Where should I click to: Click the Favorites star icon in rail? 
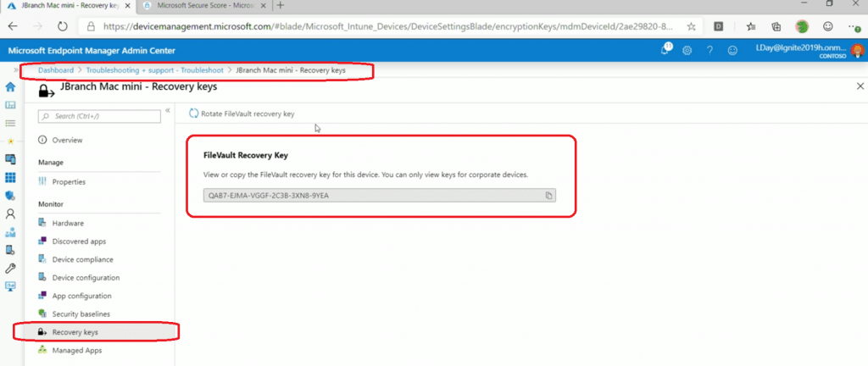tap(10, 141)
